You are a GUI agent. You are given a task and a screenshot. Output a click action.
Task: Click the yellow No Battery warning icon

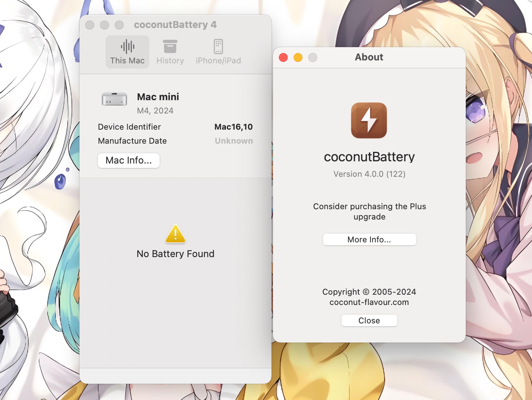(x=175, y=234)
